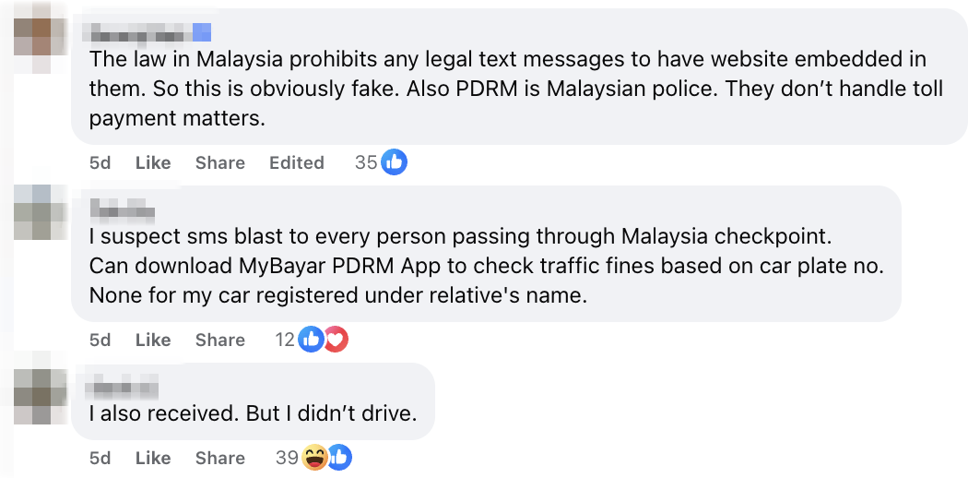Click the heart reaction icon on the MyBayar comment
This screenshot has height=478, width=980.
tap(337, 340)
